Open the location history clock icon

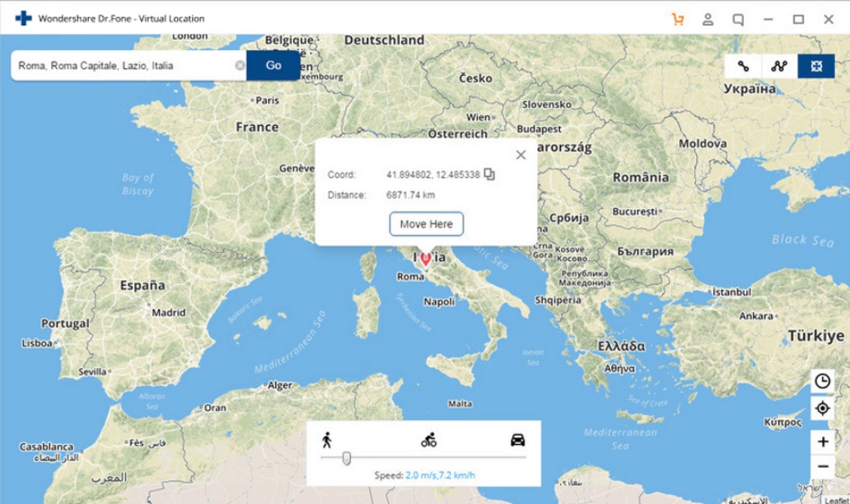pyautogui.click(x=822, y=381)
